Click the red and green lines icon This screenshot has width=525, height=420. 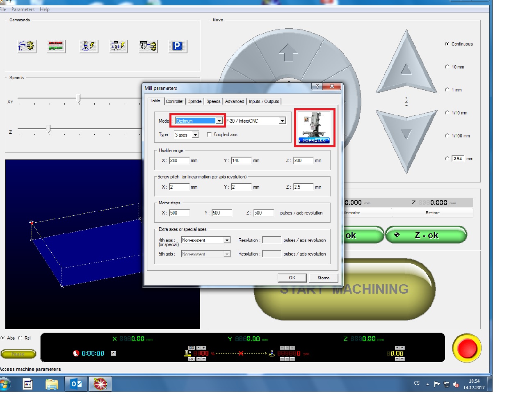tap(56, 46)
